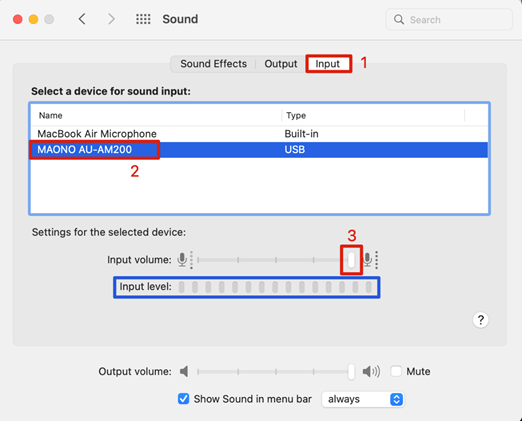Click the quiet output speaker icon

184,371
